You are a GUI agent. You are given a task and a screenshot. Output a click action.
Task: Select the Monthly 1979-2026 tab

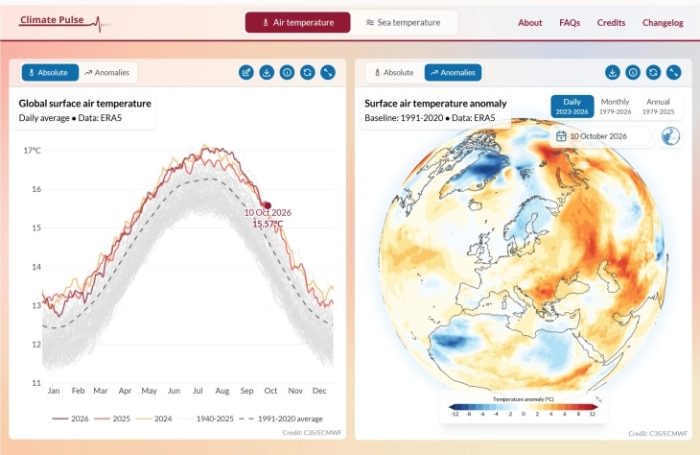point(615,106)
